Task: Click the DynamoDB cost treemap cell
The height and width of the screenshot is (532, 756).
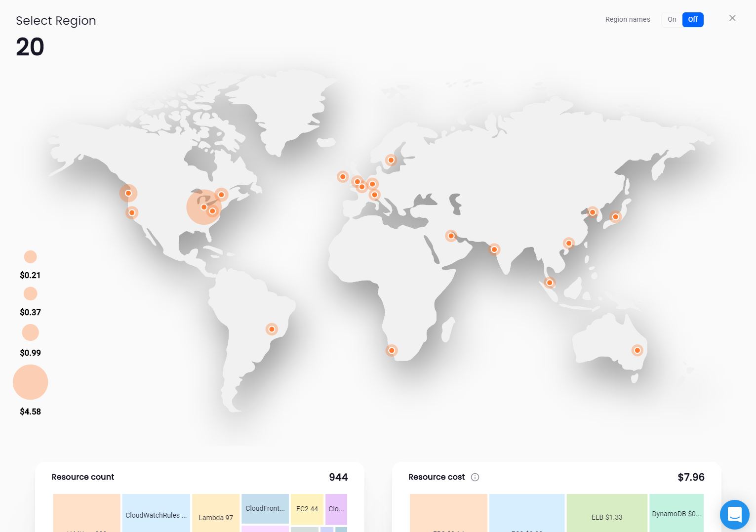Action: [x=676, y=513]
